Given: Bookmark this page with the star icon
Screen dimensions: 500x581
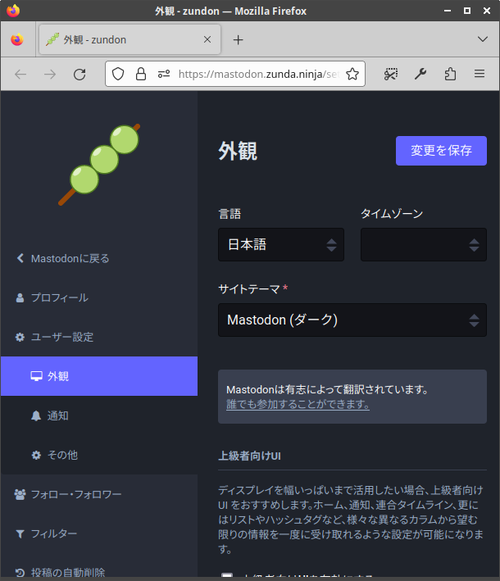Looking at the screenshot, I should point(352,74).
